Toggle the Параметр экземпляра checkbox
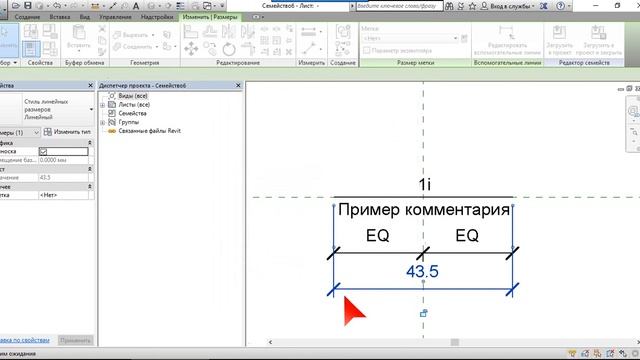640x360 pixels. [x=367, y=50]
